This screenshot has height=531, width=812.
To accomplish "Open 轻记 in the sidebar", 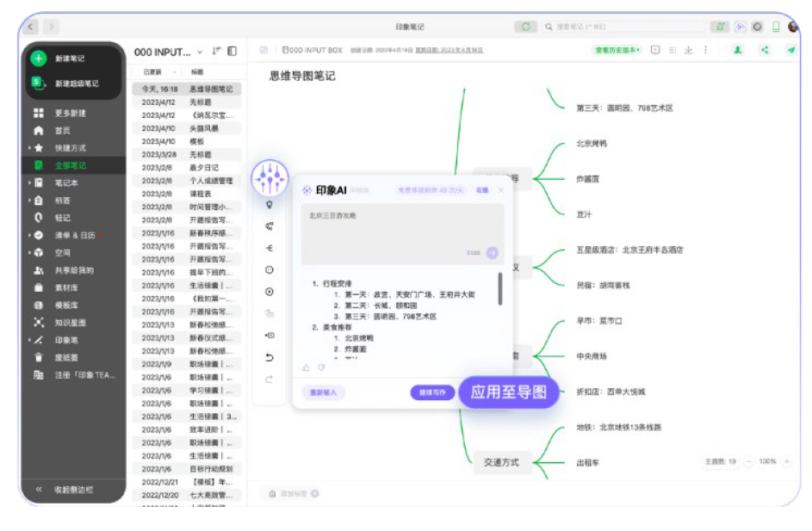I will coord(62,218).
